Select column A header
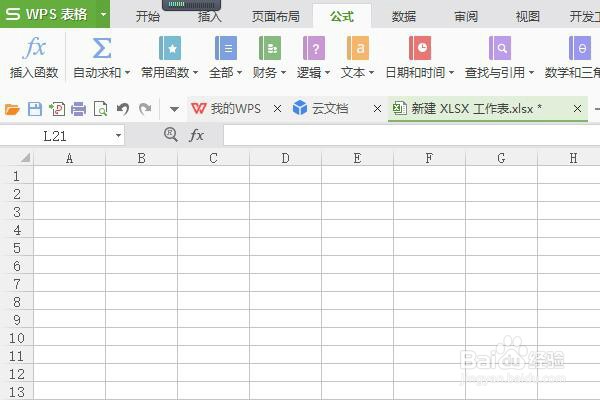The height and width of the screenshot is (400, 600). (x=69, y=158)
